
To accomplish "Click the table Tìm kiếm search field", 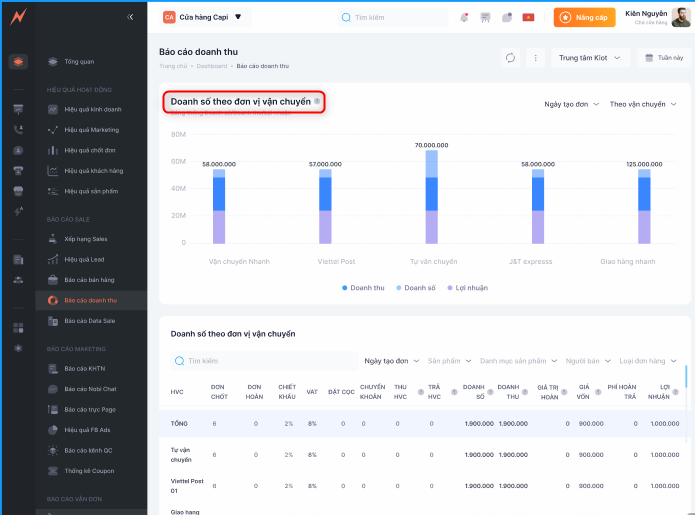I will click(x=265, y=360).
